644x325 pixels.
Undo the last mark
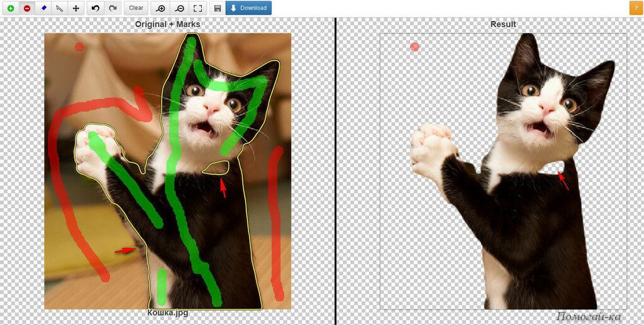(x=96, y=8)
